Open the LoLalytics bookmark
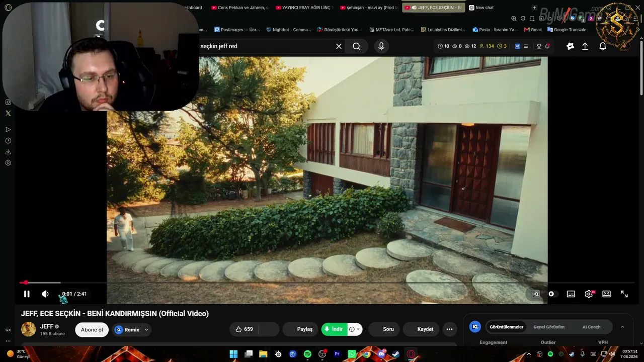 443,30
